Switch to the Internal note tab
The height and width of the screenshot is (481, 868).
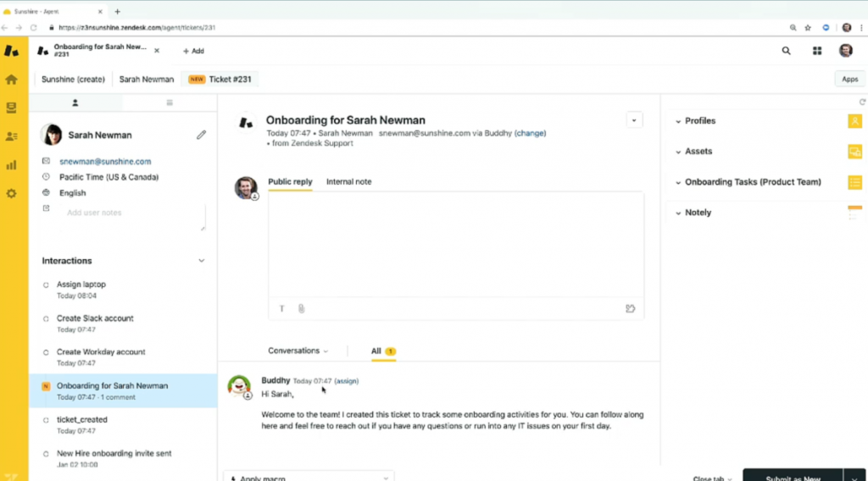(348, 182)
